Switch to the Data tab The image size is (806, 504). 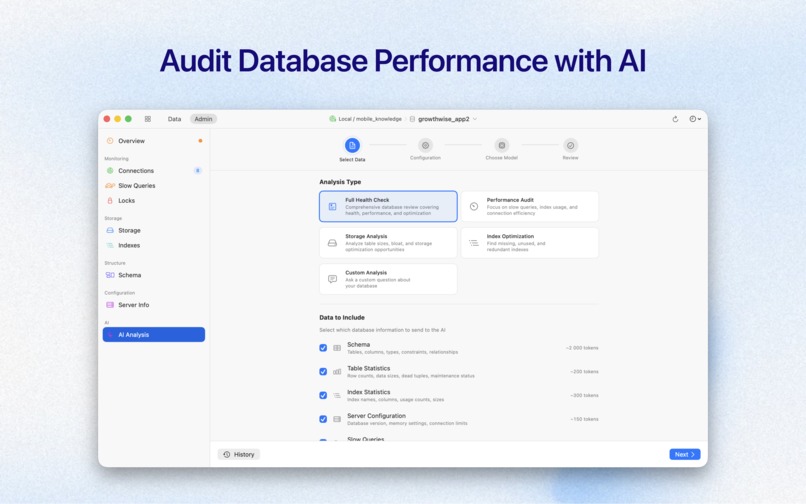click(x=174, y=119)
